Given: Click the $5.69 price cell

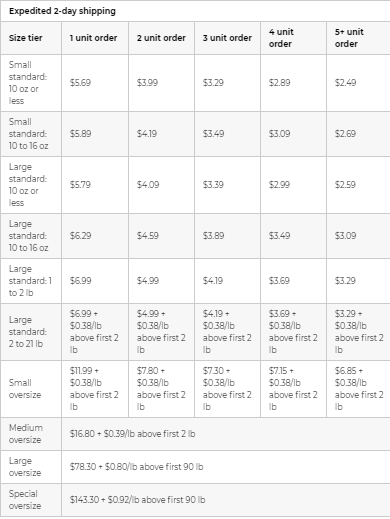Looking at the screenshot, I should coord(80,83).
